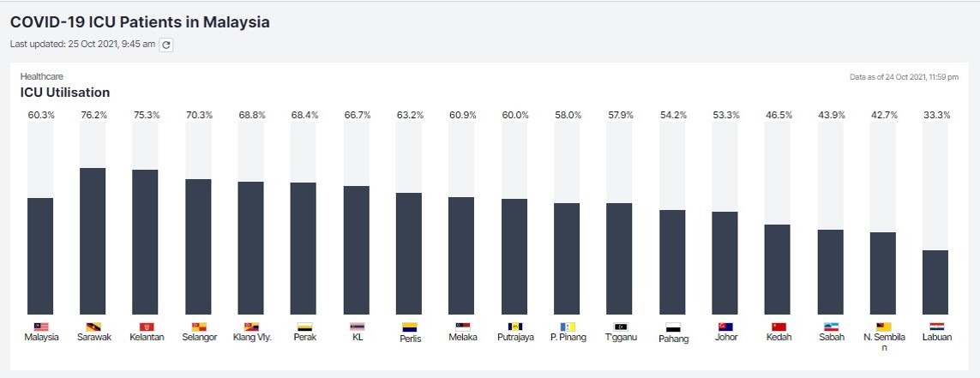Click the ICU Utilisation heading
The height and width of the screenshot is (378, 980).
click(x=65, y=93)
